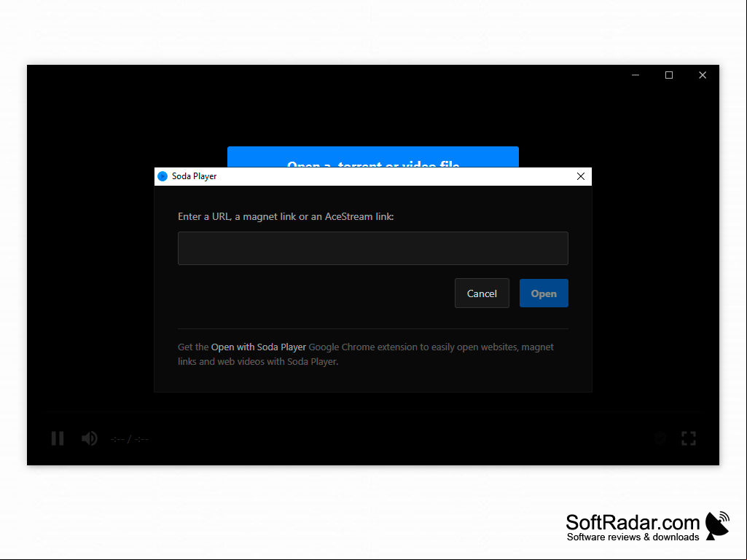
Task: Toggle fullscreen mode in the player
Action: click(689, 438)
